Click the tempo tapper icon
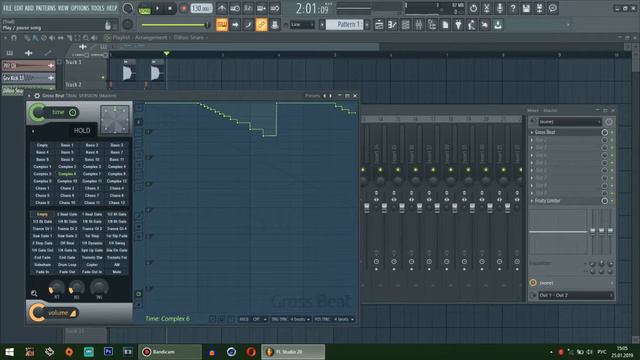This screenshot has height=360, width=640. pos(471,25)
